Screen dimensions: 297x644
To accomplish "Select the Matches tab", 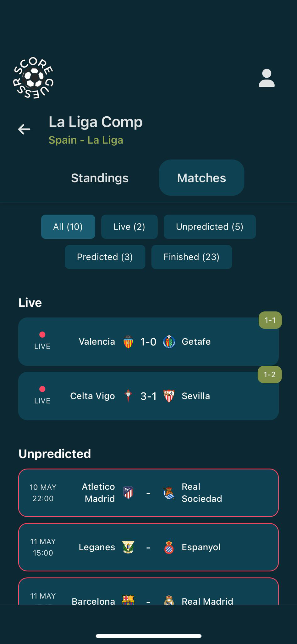I will coord(201,178).
